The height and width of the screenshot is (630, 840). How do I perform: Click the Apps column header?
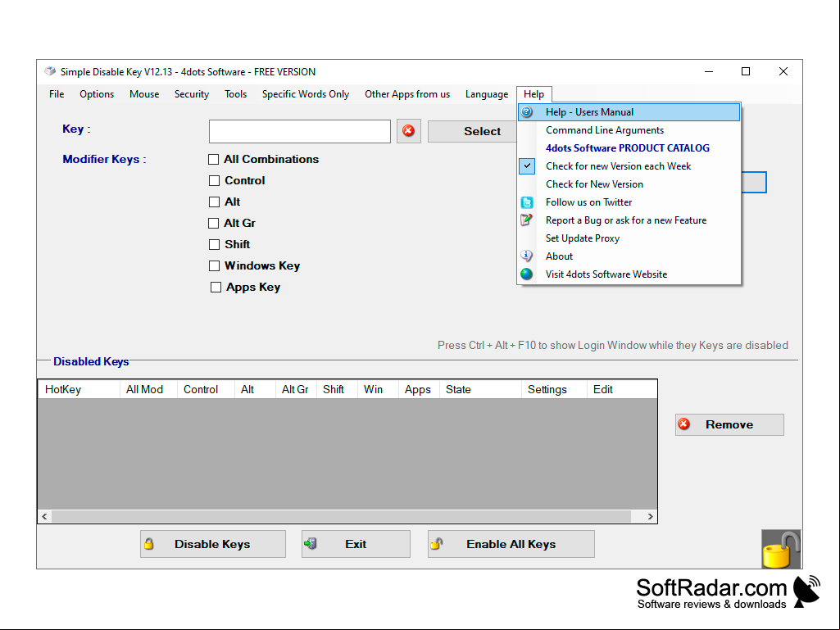pos(420,389)
